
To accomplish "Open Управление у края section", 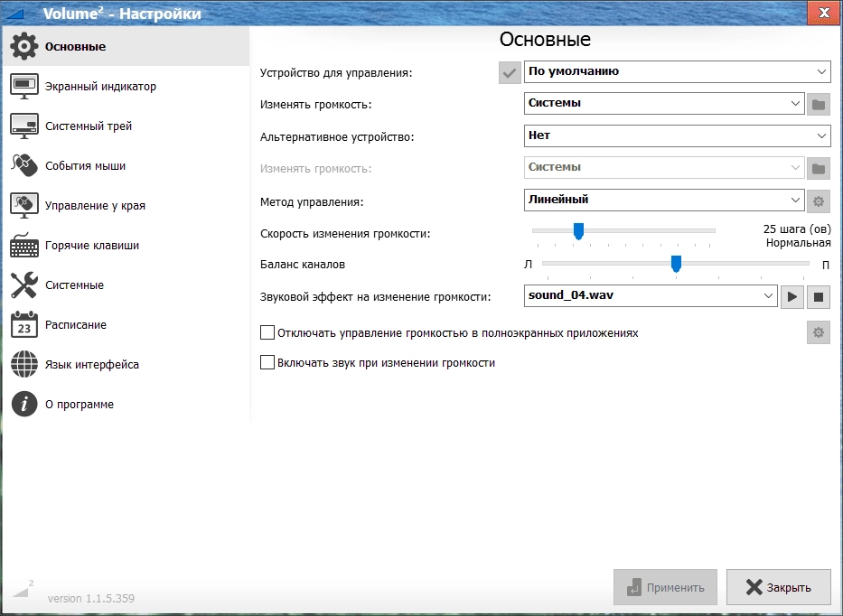I will [126, 205].
